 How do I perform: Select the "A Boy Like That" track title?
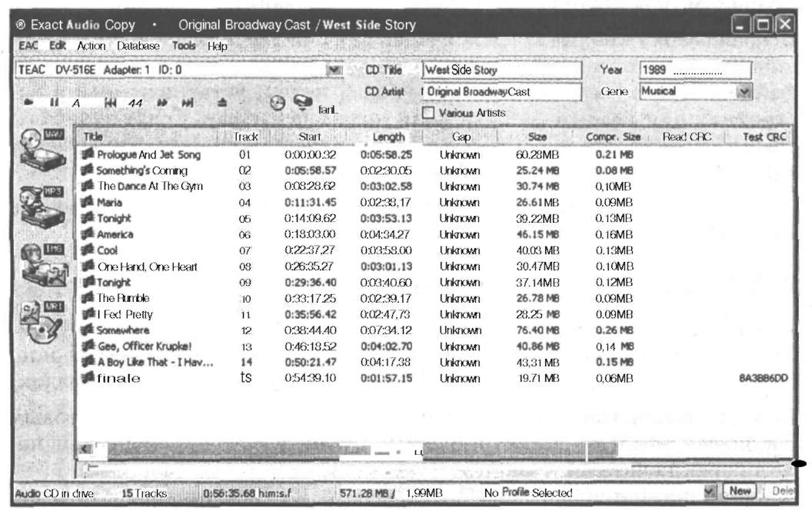click(x=155, y=362)
